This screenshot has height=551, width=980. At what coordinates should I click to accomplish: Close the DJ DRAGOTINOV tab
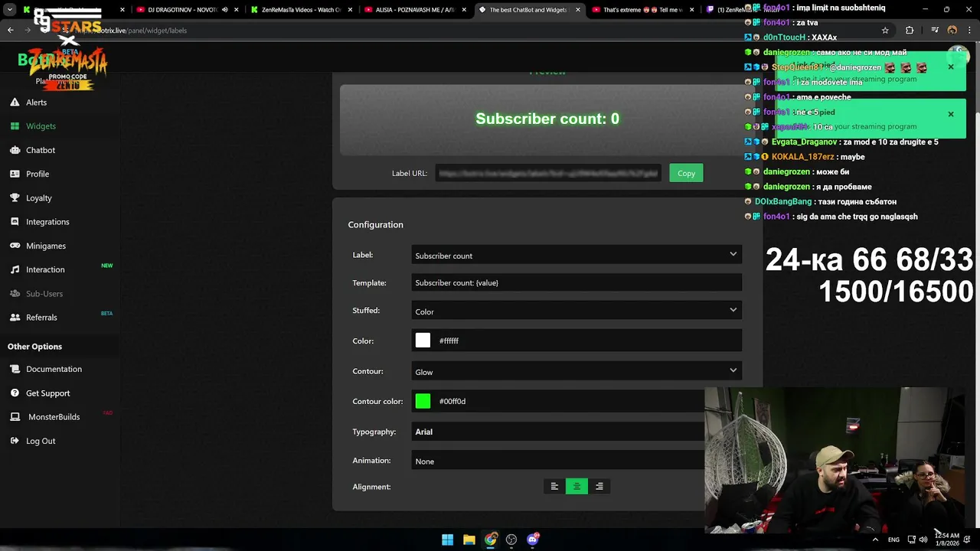click(x=237, y=10)
